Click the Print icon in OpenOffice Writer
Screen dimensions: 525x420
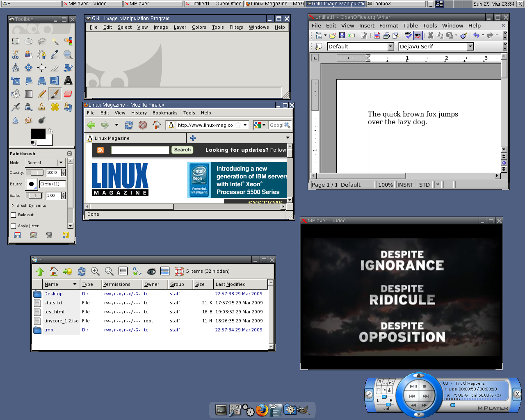click(386, 36)
